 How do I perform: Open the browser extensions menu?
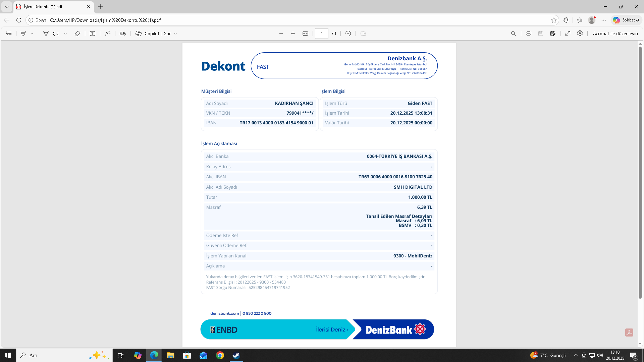[566, 20]
